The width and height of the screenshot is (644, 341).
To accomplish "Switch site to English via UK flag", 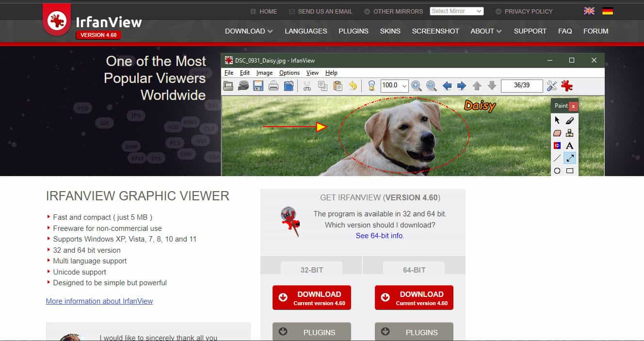I will pyautogui.click(x=589, y=11).
